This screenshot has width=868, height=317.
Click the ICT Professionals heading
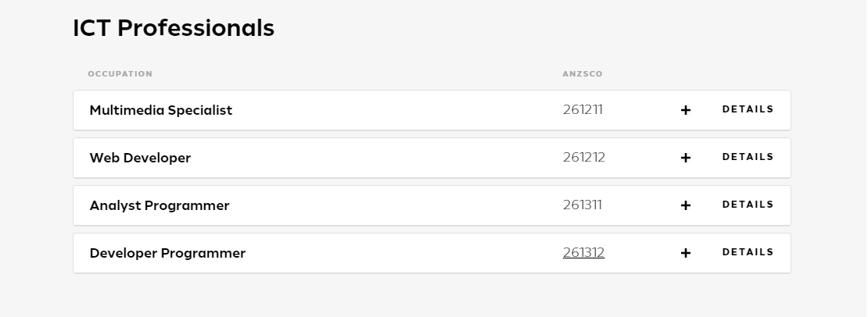click(x=174, y=27)
